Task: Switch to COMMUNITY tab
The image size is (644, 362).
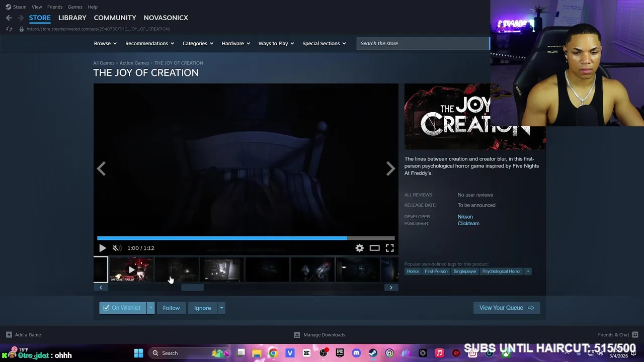Action: pos(115,18)
